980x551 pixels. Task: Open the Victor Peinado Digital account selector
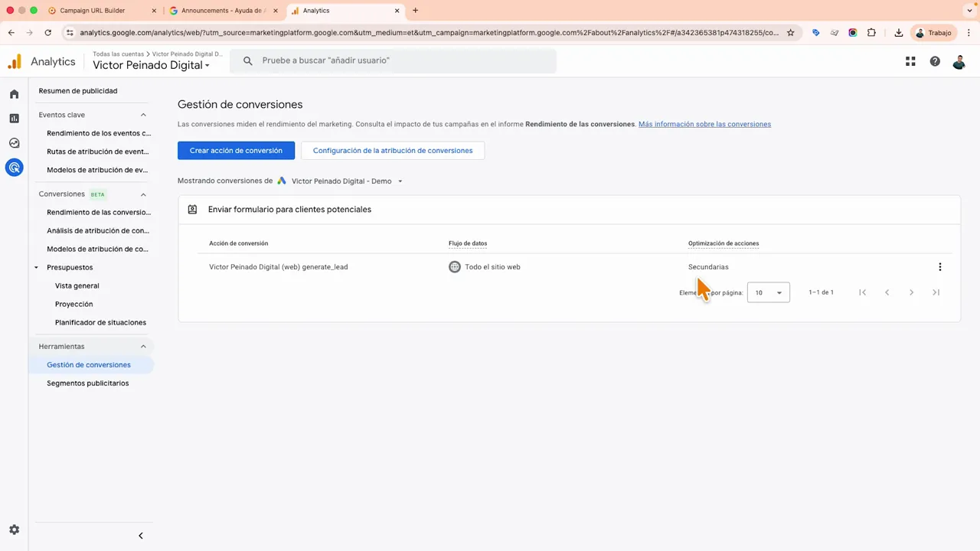click(151, 66)
